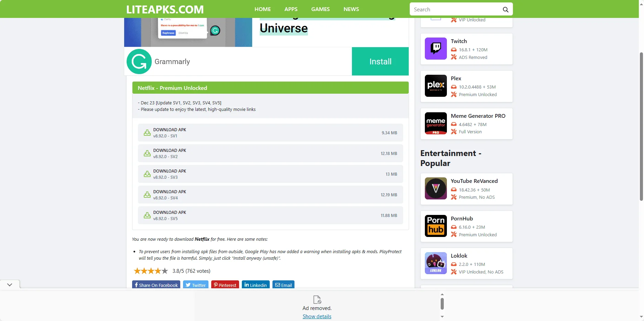Click the Plex 10.2.0.4488 + 53M text
This screenshot has width=644, height=321.
click(x=477, y=87)
